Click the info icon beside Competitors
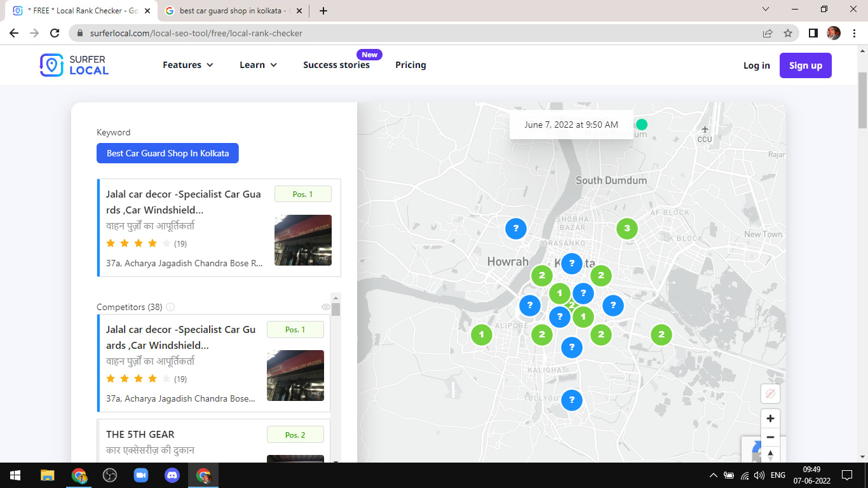Image resolution: width=868 pixels, height=488 pixels. tap(170, 307)
